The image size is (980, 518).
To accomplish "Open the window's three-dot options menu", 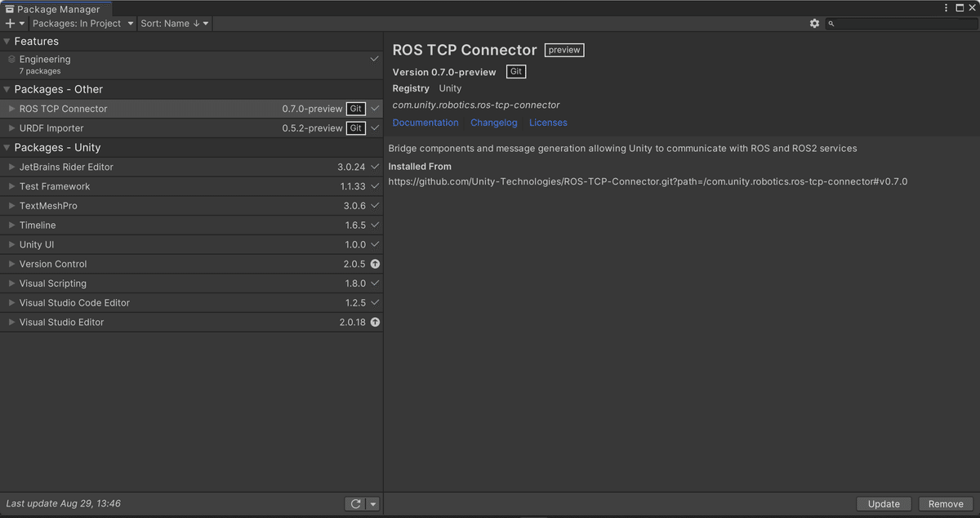I will tap(947, 8).
